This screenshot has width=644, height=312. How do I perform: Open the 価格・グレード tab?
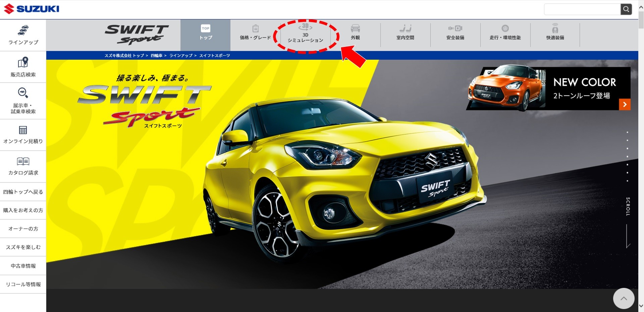[x=255, y=35]
